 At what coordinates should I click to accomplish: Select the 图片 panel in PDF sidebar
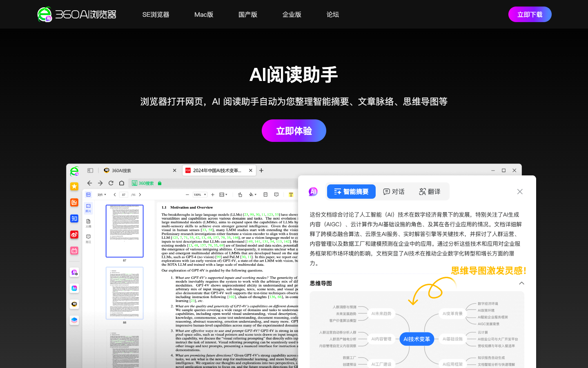pyautogui.click(x=88, y=208)
